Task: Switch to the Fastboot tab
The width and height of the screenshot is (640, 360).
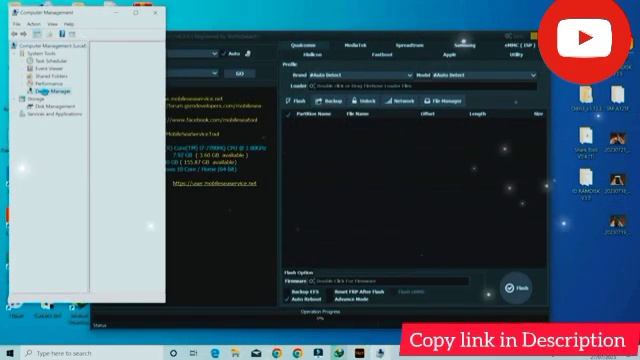Action: click(x=382, y=55)
